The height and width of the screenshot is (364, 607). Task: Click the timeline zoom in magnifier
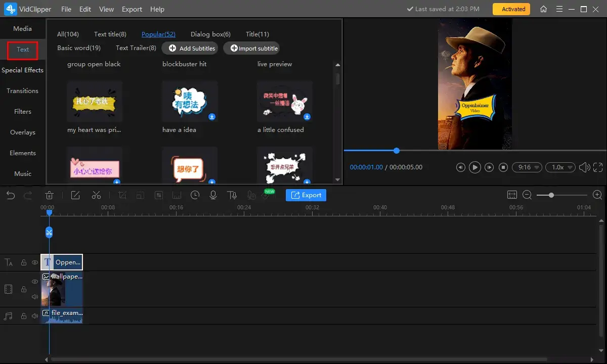(x=597, y=195)
